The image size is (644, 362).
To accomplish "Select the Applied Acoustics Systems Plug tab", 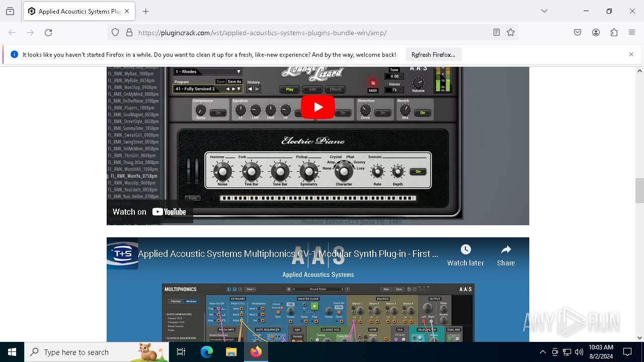I will coord(78,11).
